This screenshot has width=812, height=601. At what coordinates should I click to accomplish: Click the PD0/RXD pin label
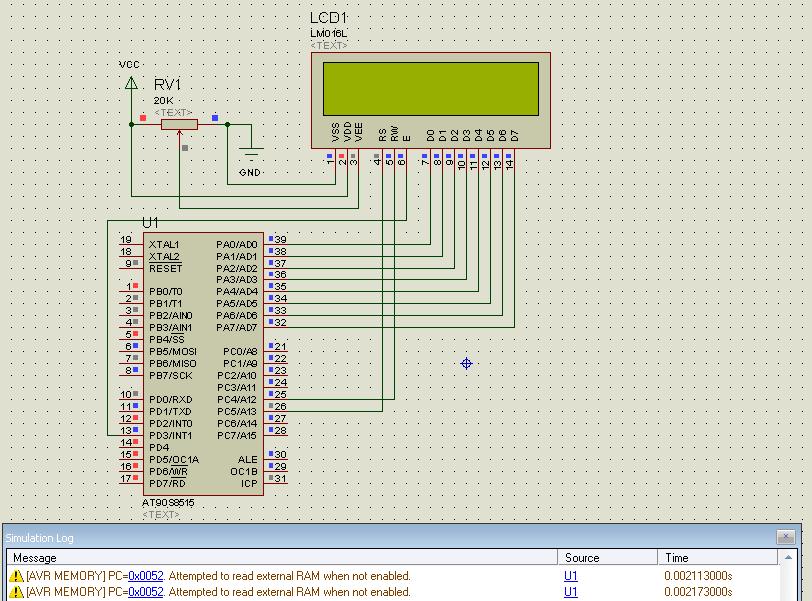coord(171,400)
